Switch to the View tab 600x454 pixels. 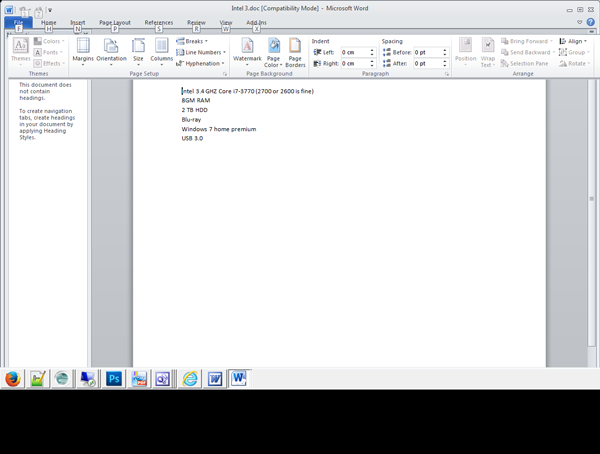(x=226, y=23)
